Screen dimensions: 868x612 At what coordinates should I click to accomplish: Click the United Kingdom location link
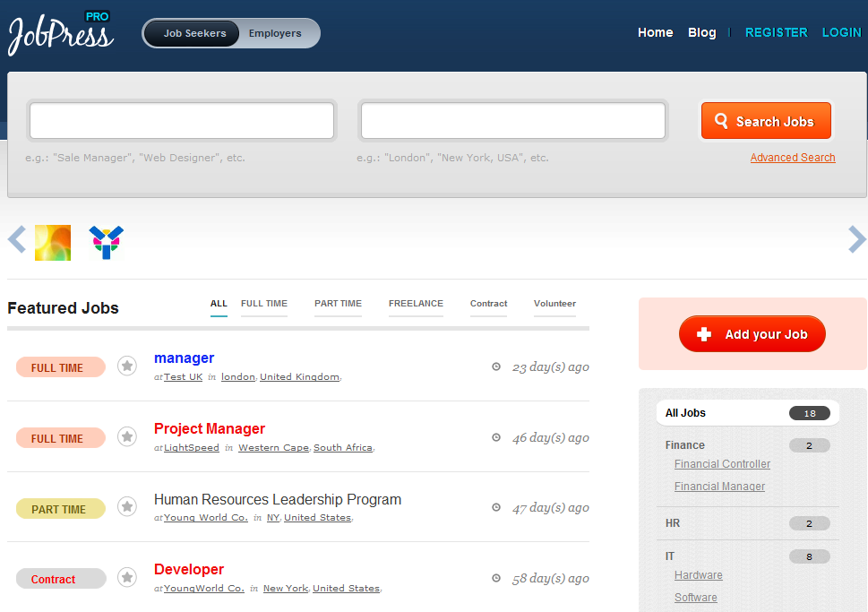tap(299, 376)
